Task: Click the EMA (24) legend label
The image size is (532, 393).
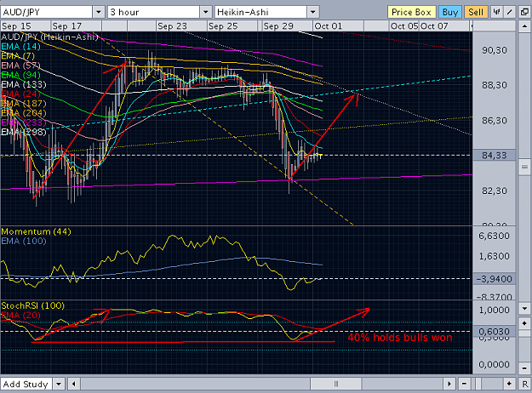Action: 20,94
